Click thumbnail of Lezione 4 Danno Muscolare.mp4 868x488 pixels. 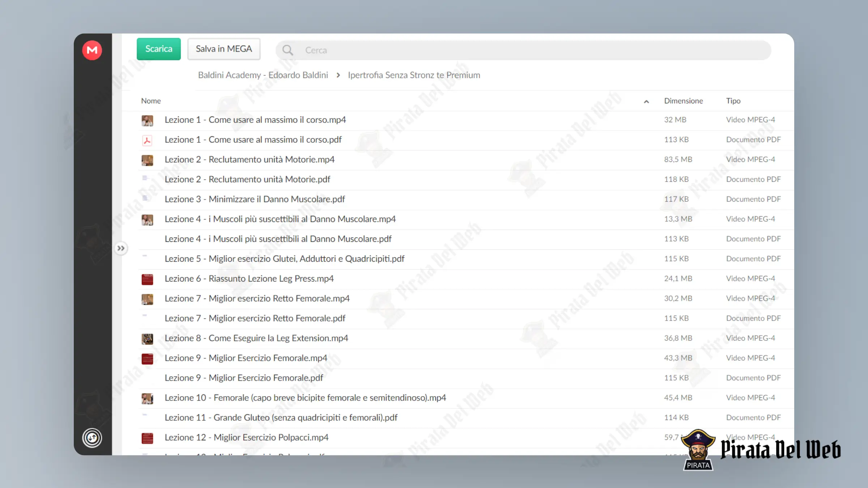(147, 220)
